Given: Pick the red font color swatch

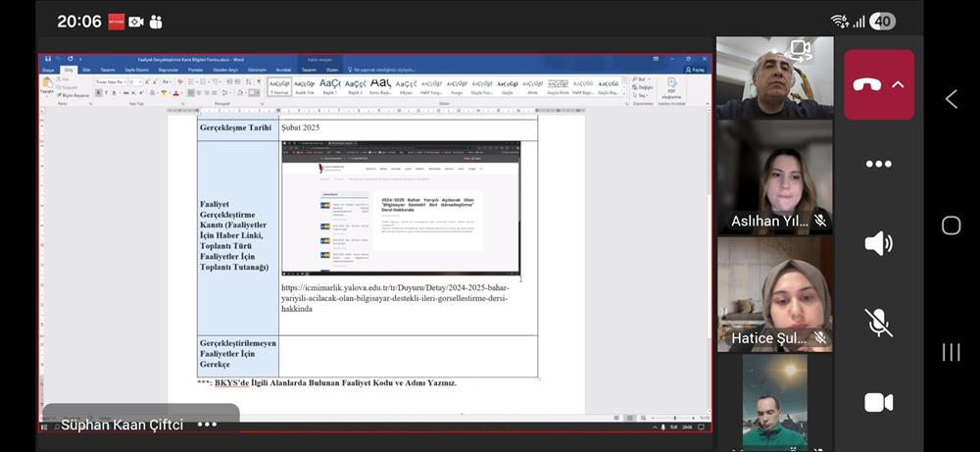Looking at the screenshot, I should click(173, 93).
